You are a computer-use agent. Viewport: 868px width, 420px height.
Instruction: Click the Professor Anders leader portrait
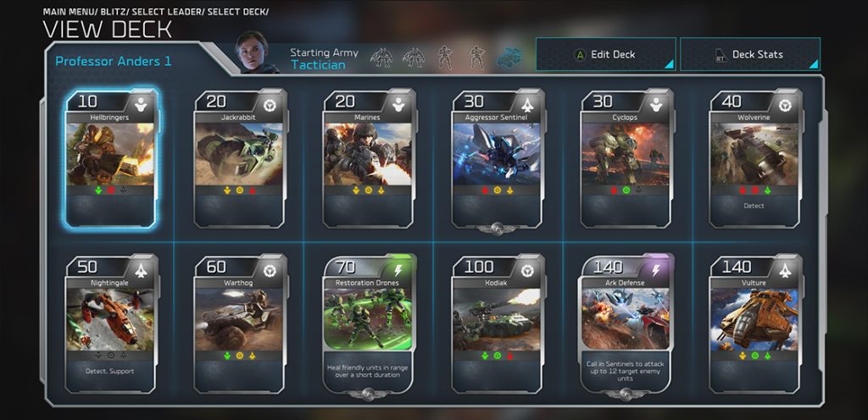click(253, 52)
